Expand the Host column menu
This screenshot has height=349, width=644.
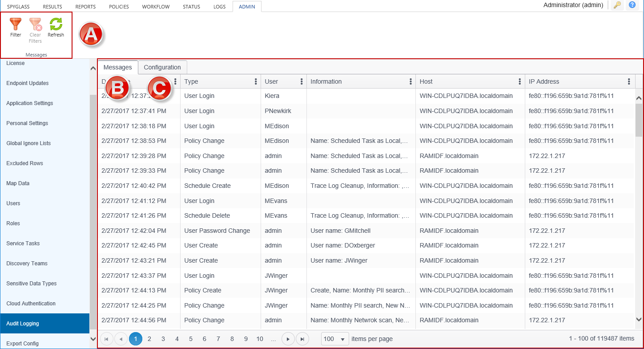[519, 81]
